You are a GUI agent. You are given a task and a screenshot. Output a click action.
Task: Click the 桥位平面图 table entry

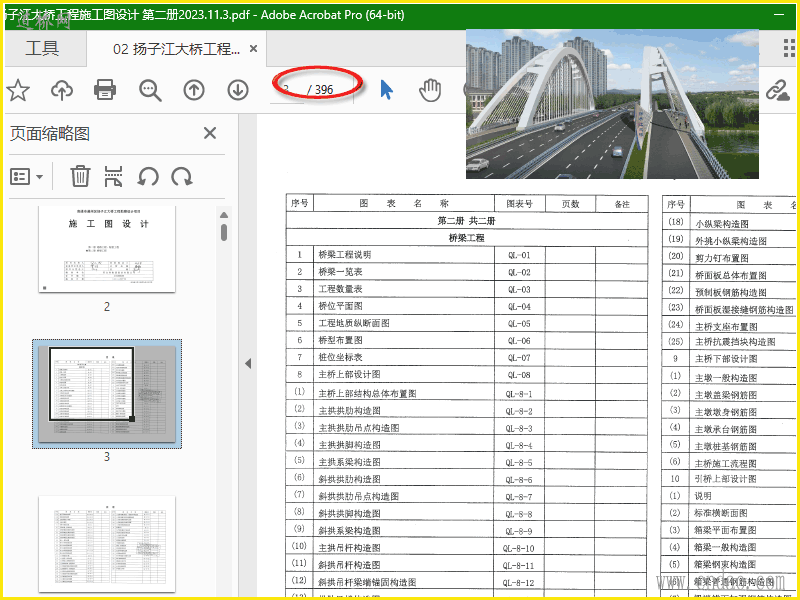[x=340, y=306]
